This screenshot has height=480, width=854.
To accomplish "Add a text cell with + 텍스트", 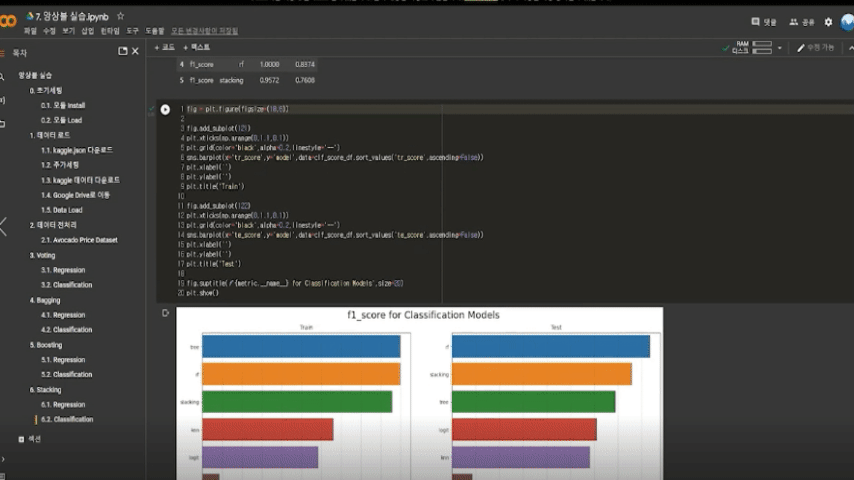I will tap(194, 47).
